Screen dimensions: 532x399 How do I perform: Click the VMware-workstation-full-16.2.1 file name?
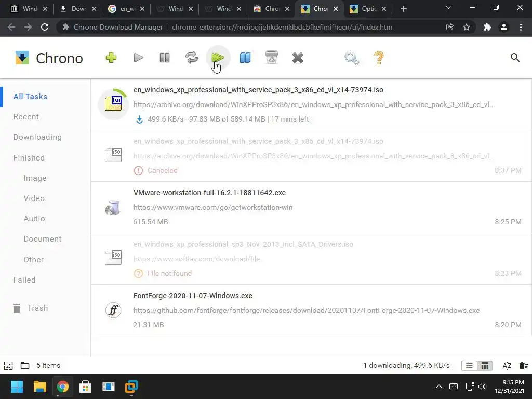pyautogui.click(x=209, y=193)
